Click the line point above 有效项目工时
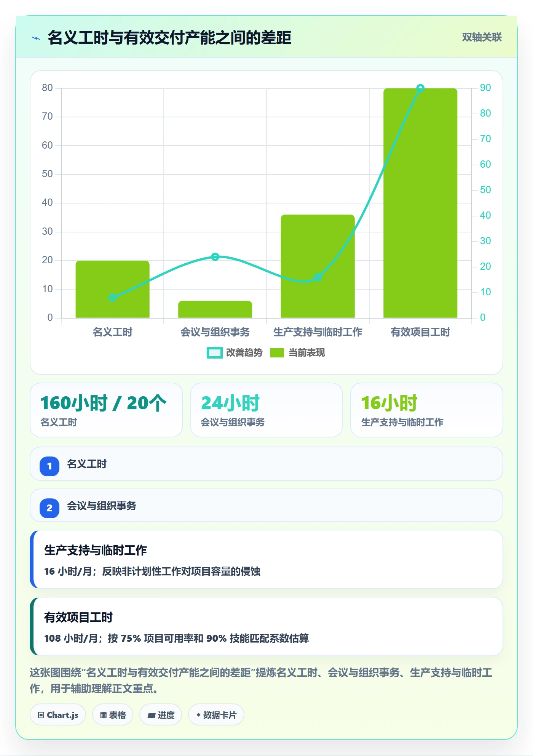533x756 pixels. (420, 88)
